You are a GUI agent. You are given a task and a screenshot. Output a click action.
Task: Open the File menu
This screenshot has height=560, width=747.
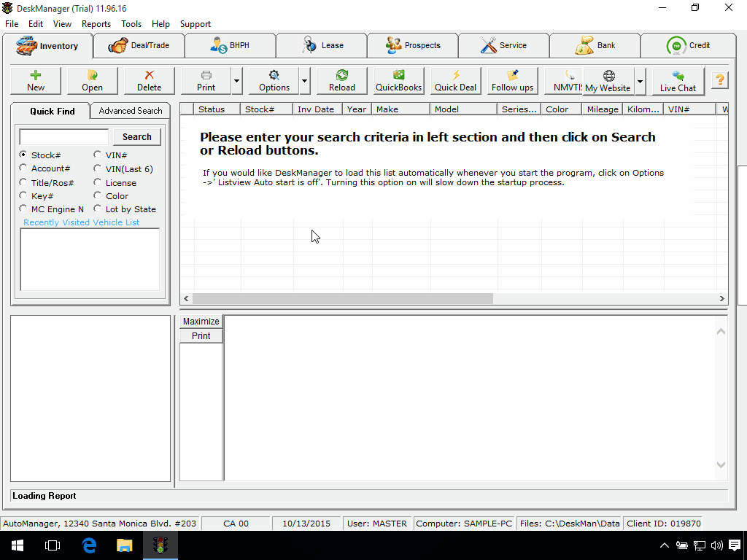pos(12,24)
